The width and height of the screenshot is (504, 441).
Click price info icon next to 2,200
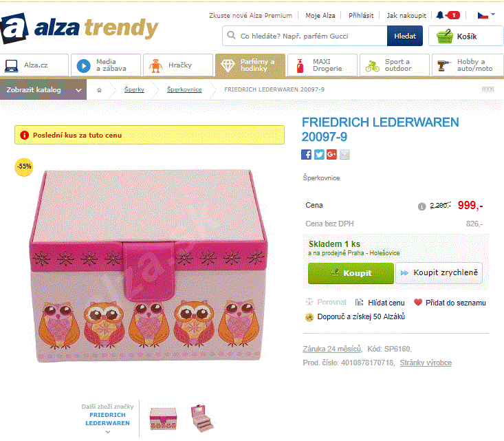[421, 206]
